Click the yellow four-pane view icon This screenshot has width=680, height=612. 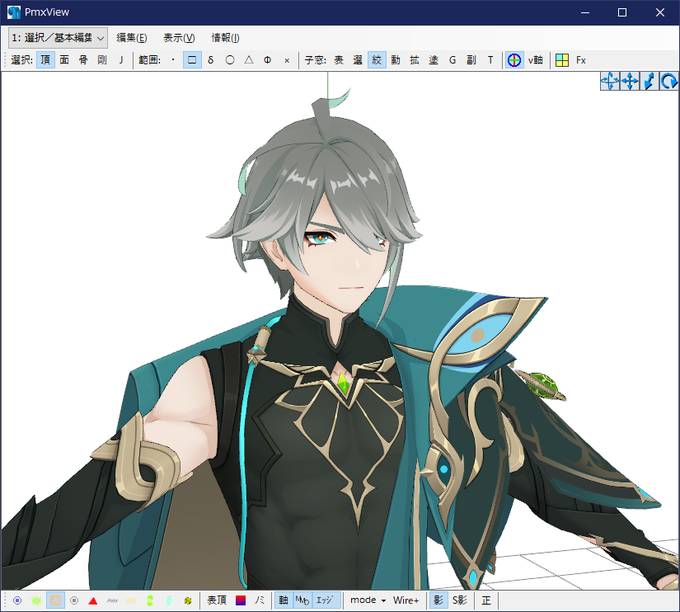click(562, 60)
